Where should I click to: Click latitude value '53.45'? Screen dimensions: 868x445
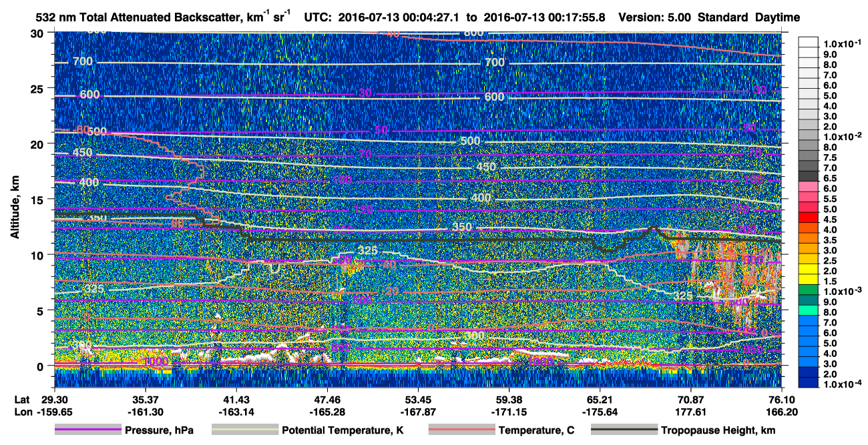point(418,399)
